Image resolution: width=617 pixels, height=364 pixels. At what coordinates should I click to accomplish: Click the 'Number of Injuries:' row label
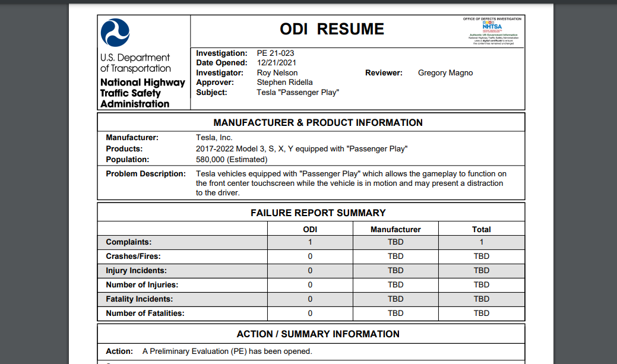coord(142,284)
